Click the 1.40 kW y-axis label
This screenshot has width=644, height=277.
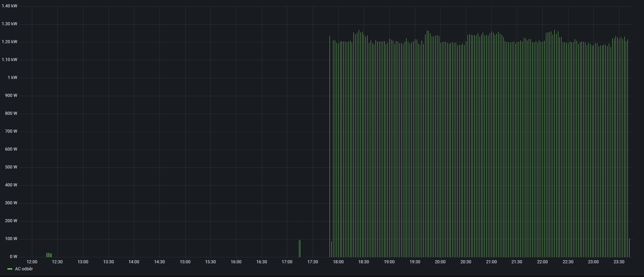pos(9,6)
